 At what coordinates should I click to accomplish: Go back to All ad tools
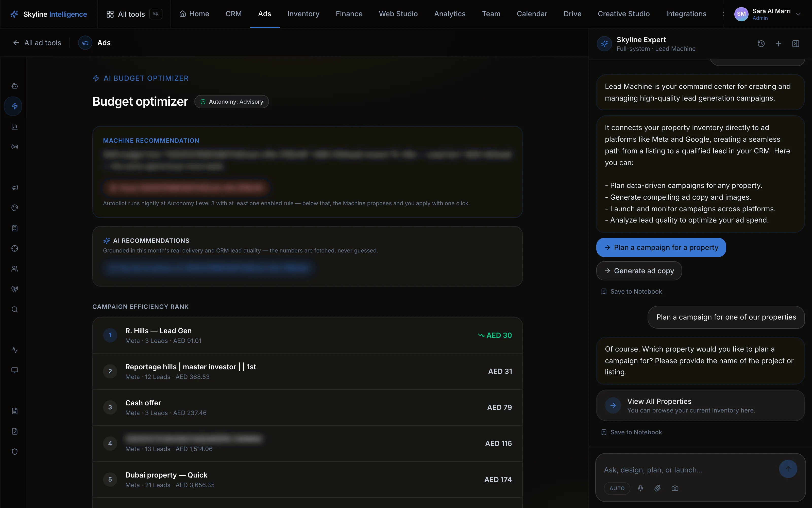(x=37, y=43)
